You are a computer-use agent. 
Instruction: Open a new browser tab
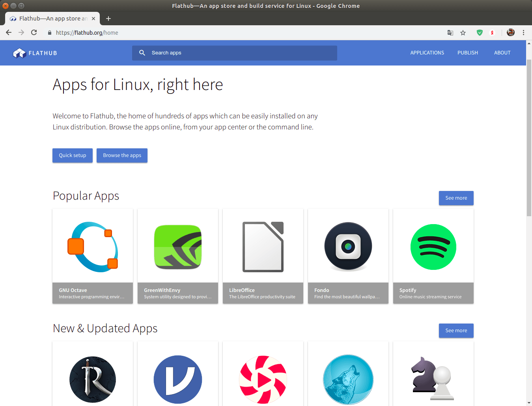coord(108,19)
